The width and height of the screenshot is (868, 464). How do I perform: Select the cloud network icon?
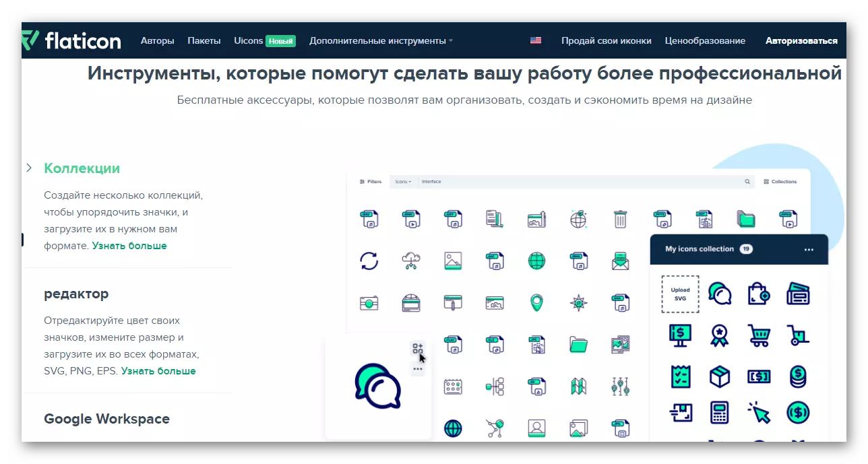click(x=410, y=261)
